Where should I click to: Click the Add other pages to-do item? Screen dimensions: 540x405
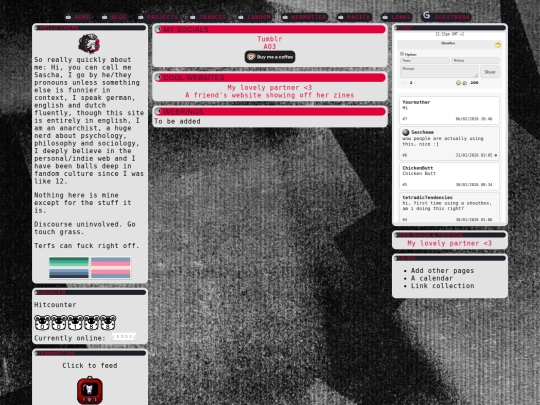tap(443, 271)
